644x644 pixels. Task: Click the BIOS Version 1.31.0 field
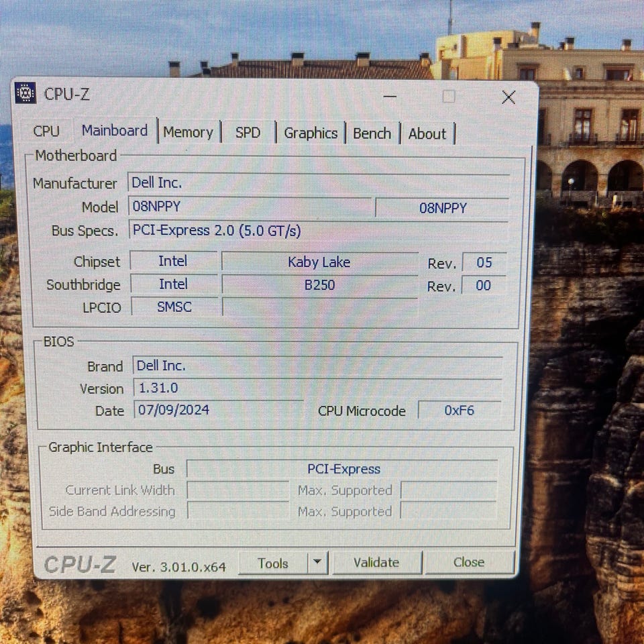(x=317, y=388)
